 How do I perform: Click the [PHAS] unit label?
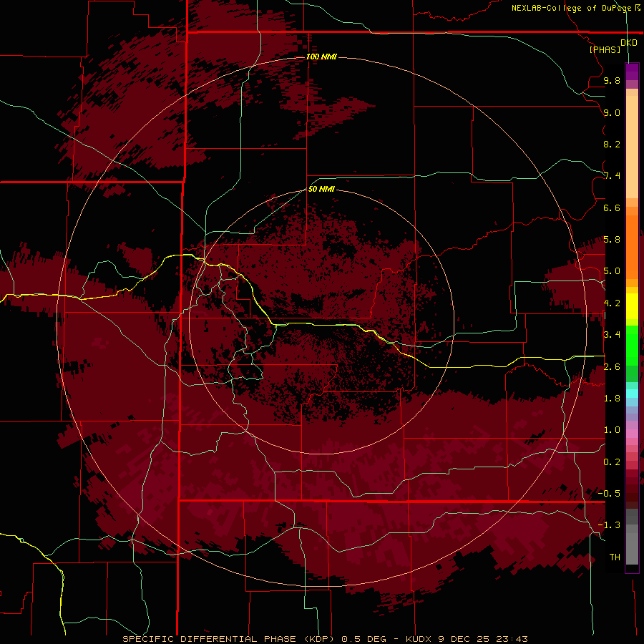[605, 49]
